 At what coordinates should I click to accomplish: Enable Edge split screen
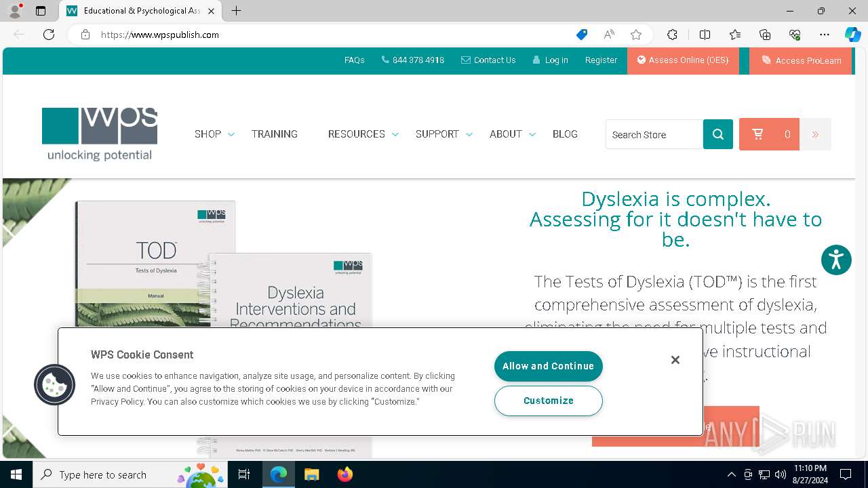coord(705,35)
